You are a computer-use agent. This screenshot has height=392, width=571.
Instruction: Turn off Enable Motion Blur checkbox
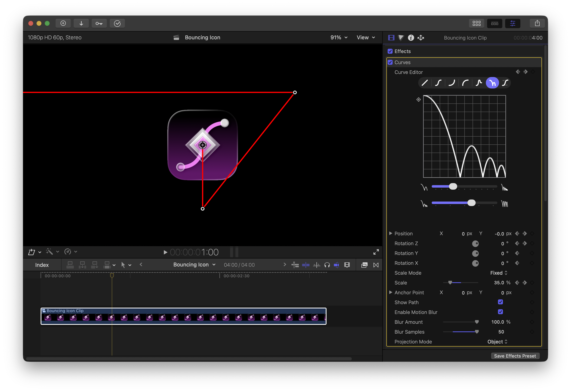(500, 312)
